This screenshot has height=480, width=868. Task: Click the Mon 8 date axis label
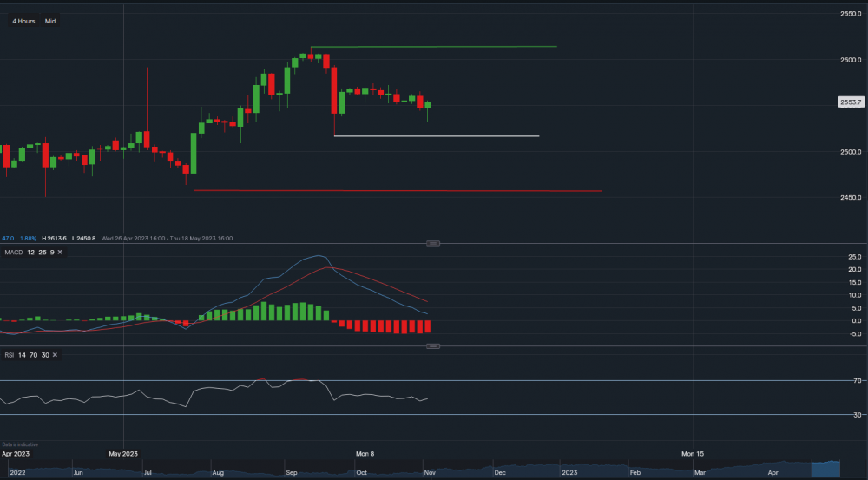pos(365,454)
